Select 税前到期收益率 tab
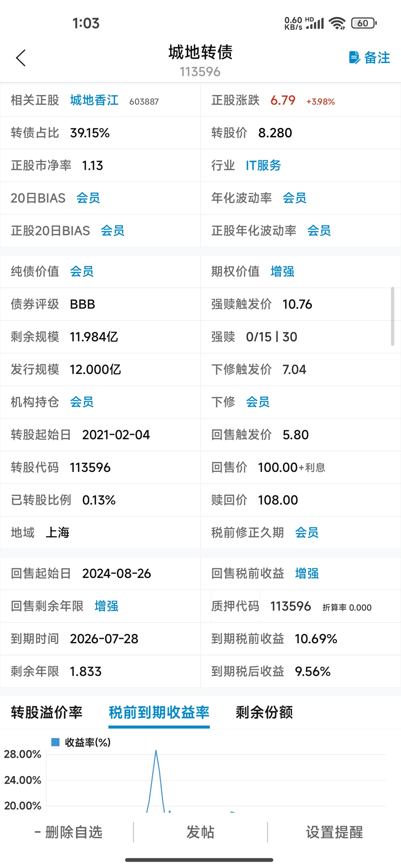401x868 pixels. (159, 712)
